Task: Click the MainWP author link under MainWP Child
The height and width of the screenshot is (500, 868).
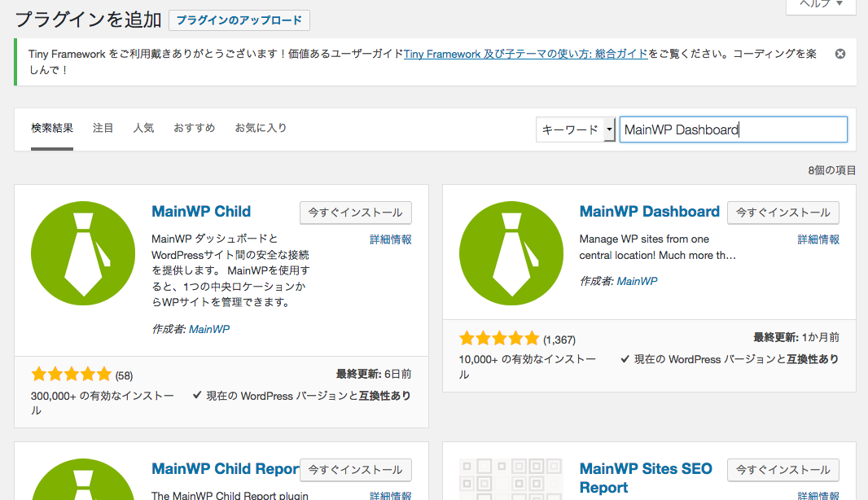Action: click(209, 330)
